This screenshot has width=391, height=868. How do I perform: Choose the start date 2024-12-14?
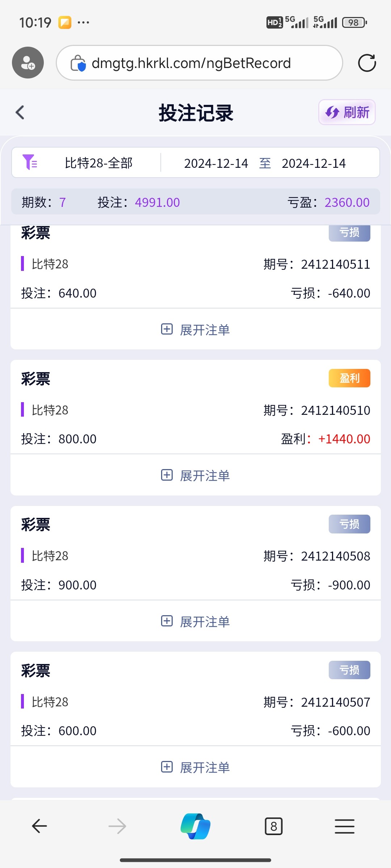coord(216,163)
